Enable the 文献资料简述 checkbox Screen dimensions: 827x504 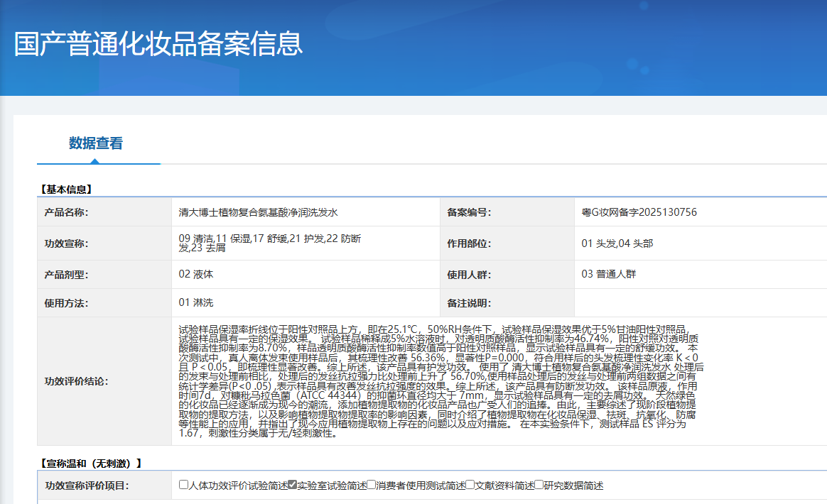click(470, 485)
